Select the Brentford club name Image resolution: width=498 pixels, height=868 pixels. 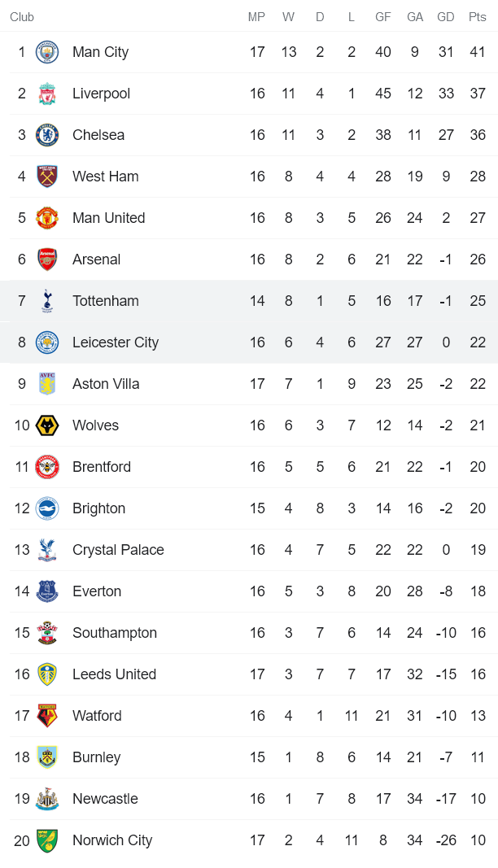(x=102, y=467)
